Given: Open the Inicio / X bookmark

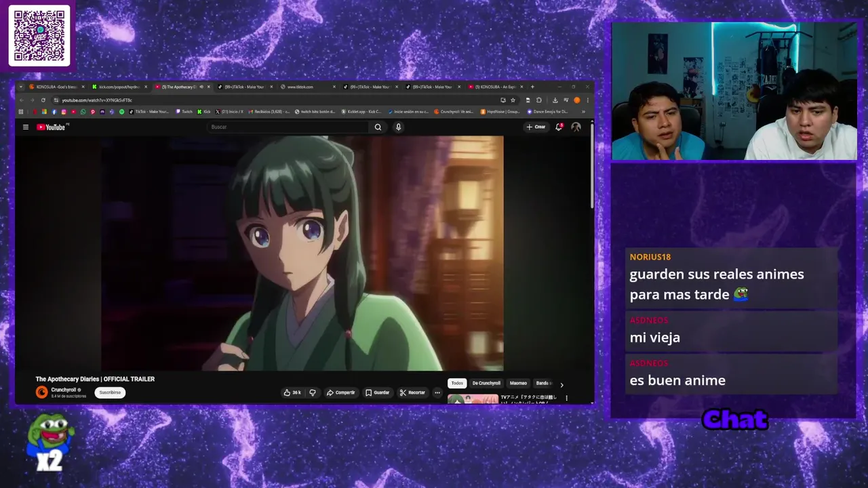Looking at the screenshot, I should 229,112.
